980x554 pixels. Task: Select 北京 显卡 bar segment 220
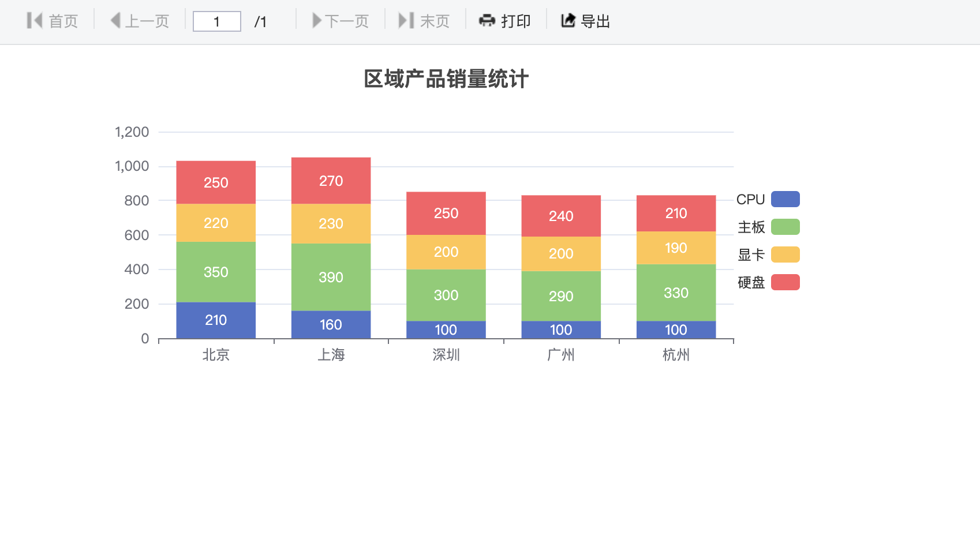216,223
